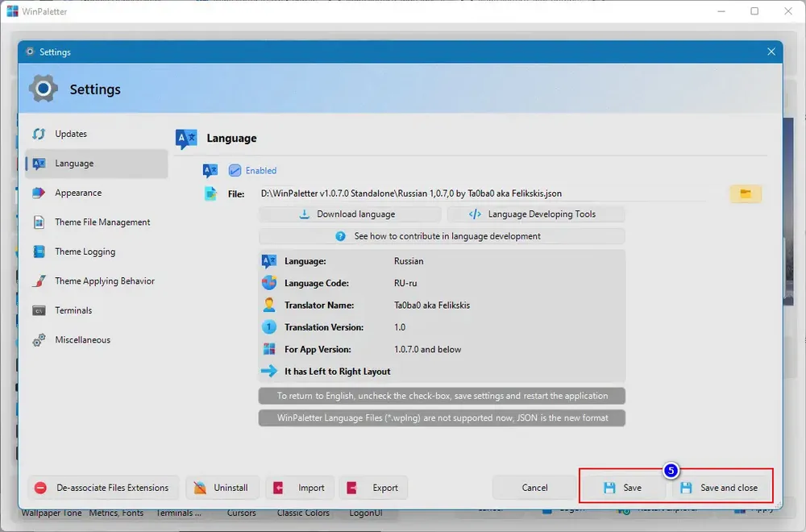Click the Theme File Management icon

pyautogui.click(x=39, y=222)
